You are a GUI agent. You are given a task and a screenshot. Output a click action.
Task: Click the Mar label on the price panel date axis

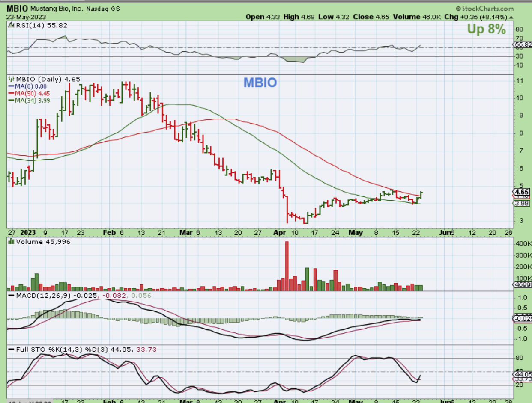(186, 233)
